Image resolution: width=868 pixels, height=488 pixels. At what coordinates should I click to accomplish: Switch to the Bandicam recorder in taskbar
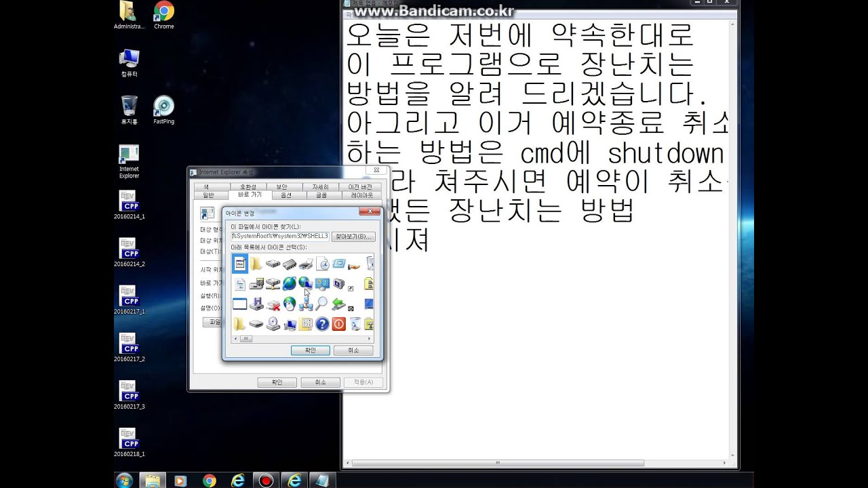pos(266,481)
